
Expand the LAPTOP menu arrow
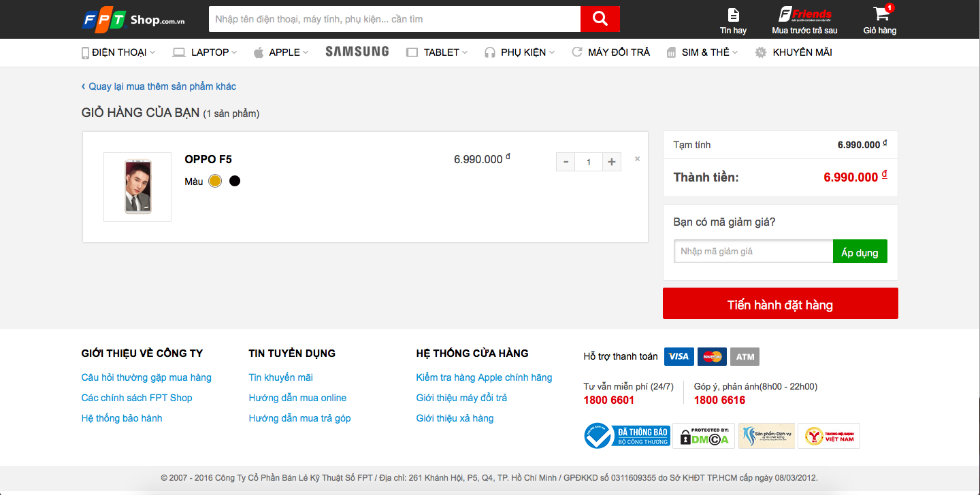pos(234,52)
